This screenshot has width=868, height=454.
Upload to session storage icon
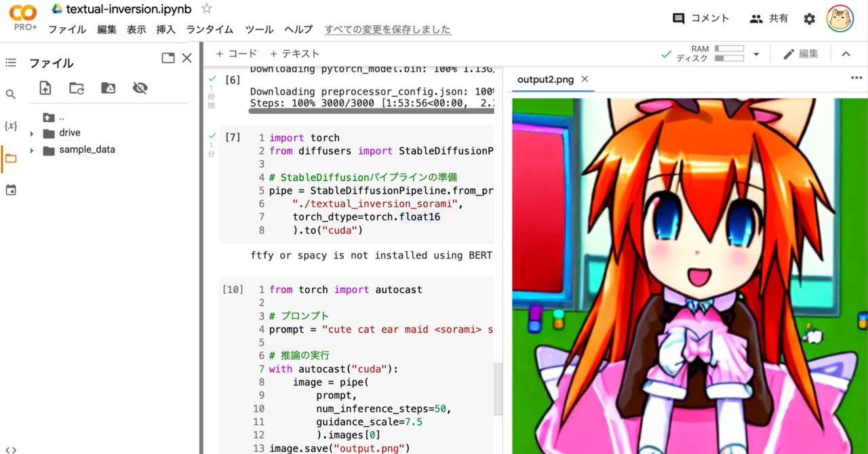(x=45, y=88)
